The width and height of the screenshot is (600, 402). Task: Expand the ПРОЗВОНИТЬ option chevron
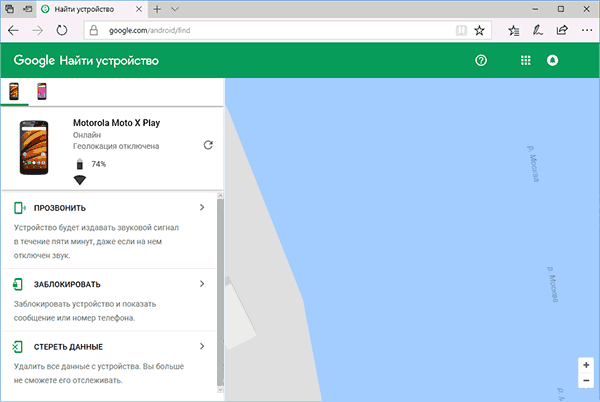point(202,207)
